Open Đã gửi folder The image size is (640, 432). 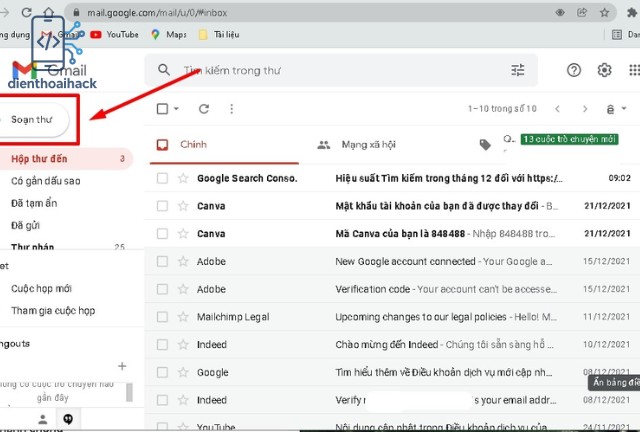tap(25, 225)
